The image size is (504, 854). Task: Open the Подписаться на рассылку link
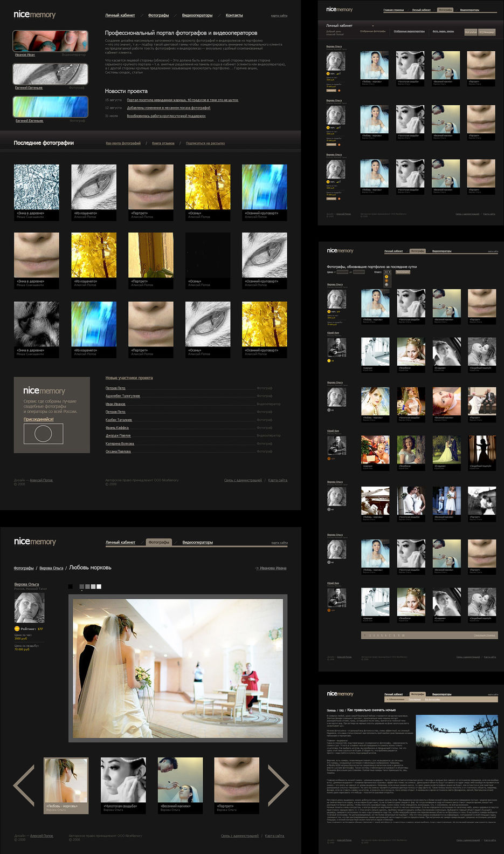click(x=205, y=144)
